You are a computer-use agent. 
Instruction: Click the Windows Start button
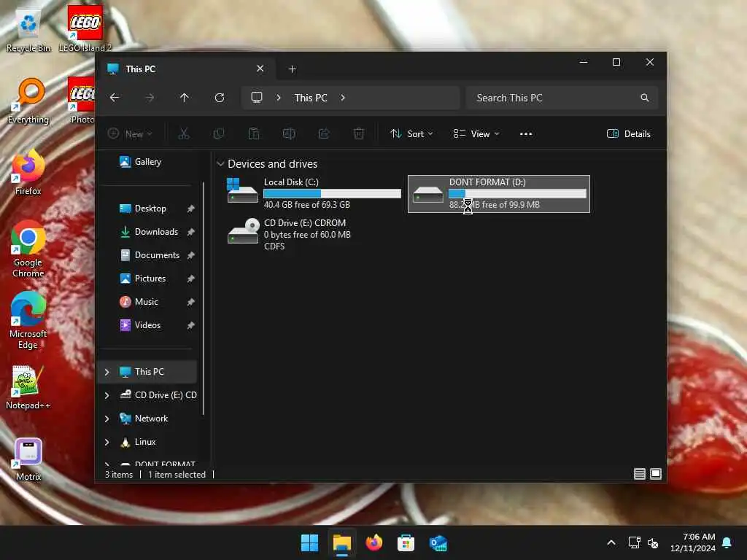click(309, 542)
